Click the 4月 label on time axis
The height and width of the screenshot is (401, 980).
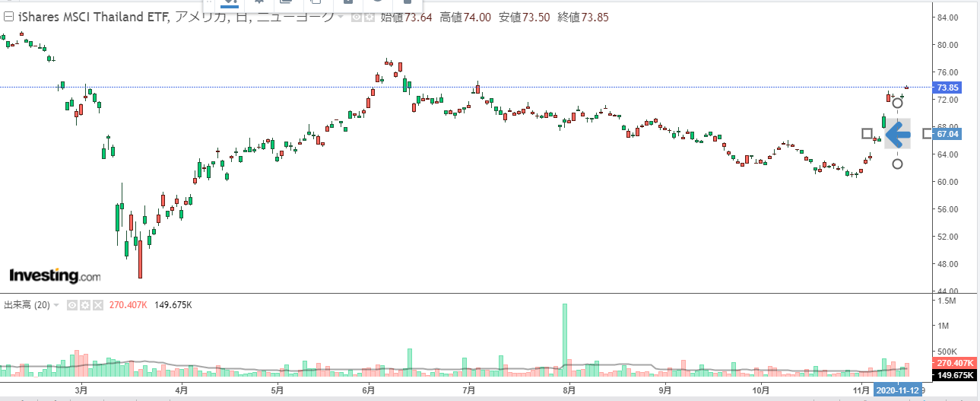pos(182,390)
